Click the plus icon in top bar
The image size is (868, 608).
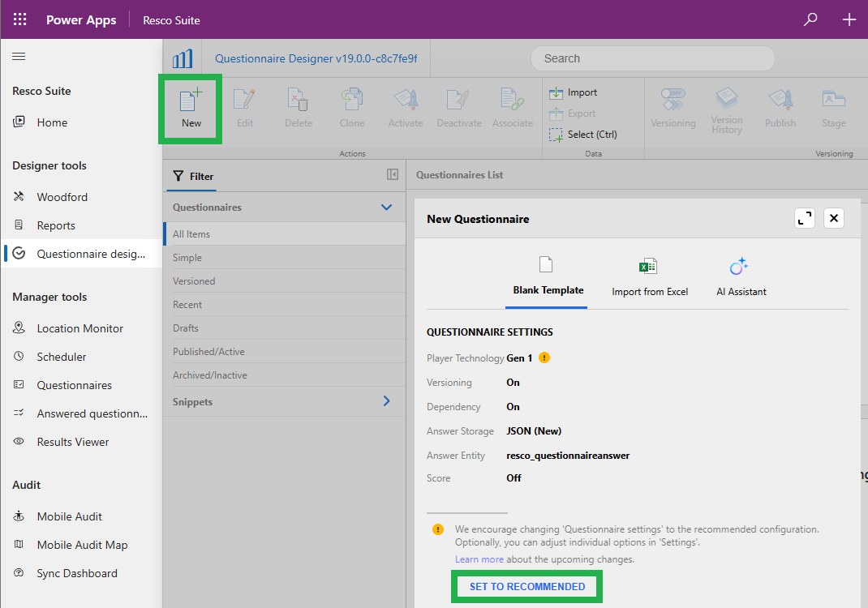pyautogui.click(x=849, y=19)
